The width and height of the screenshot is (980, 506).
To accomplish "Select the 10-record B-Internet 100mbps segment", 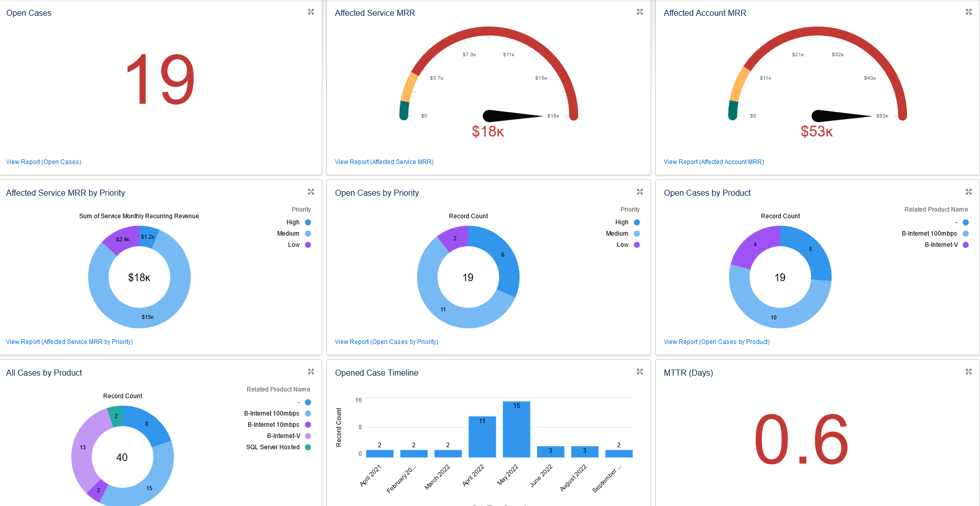I will point(774,317).
